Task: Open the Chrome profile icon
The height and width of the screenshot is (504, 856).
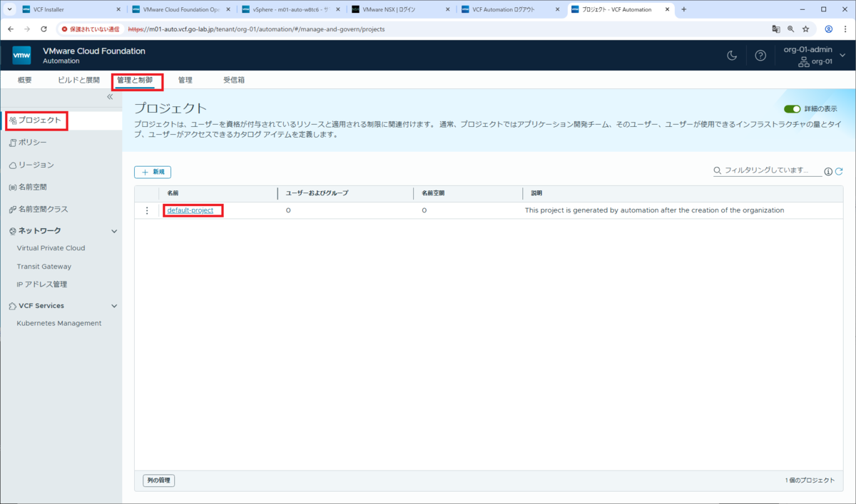Action: click(x=829, y=29)
